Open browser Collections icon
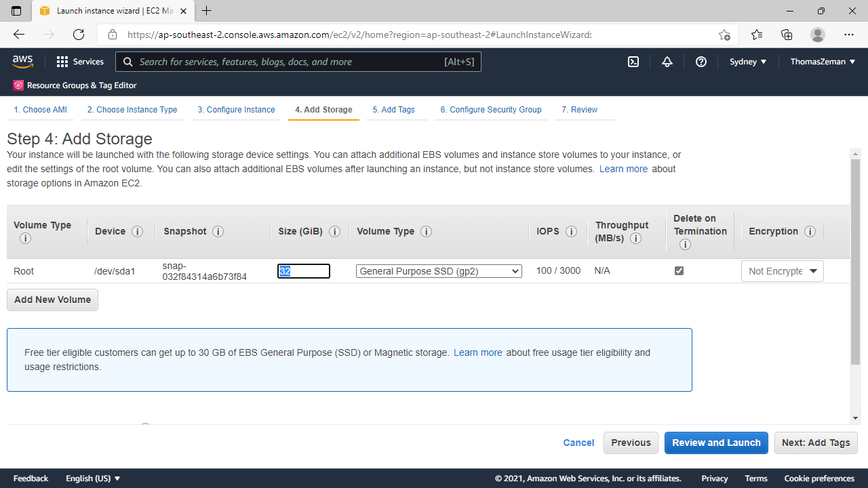This screenshot has width=868, height=488. point(787,35)
